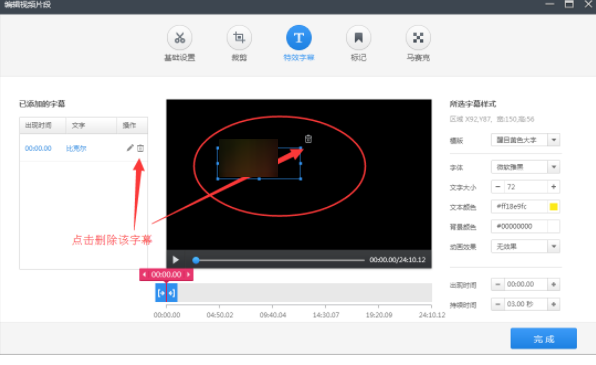Screen dimensions: 596x365
Task: Click the background color field #00000000
Action: click(x=519, y=226)
